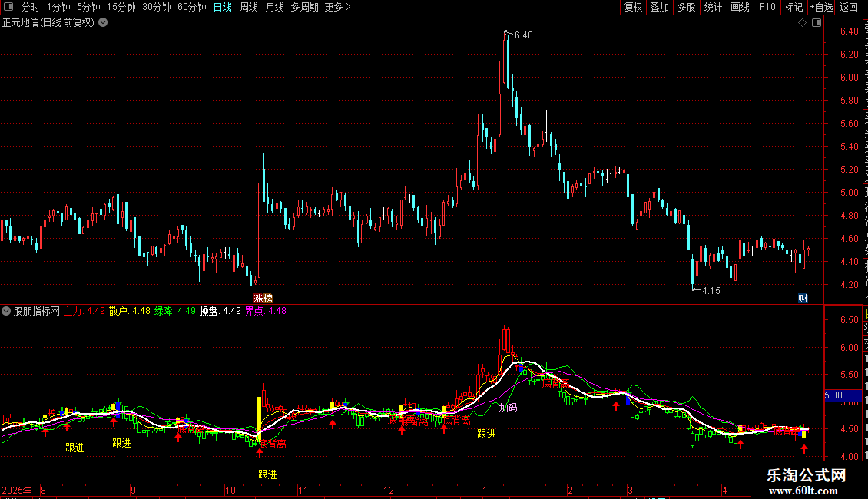Click the 返回 back button
Image resolution: width=868 pixels, height=499 pixels.
coord(849,7)
